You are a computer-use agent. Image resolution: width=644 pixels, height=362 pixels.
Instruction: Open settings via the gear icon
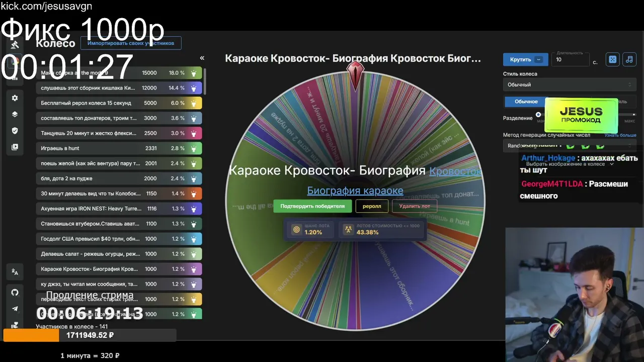coord(15,98)
